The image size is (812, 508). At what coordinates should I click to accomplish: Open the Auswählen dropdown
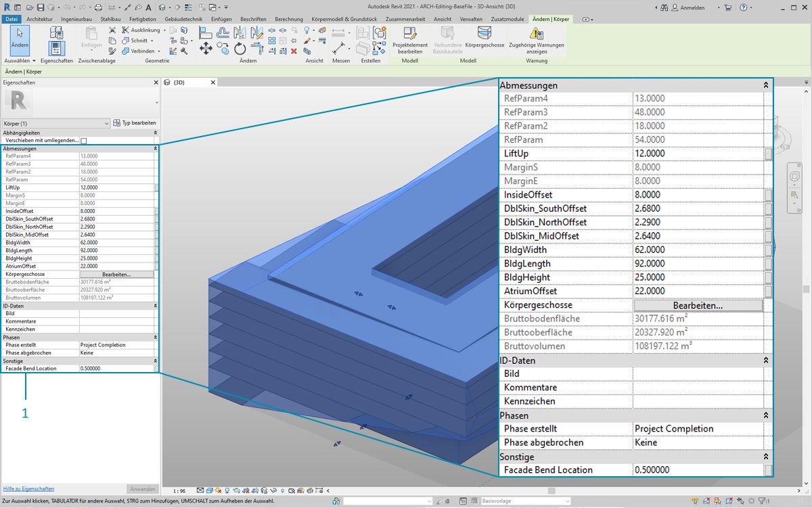click(x=20, y=61)
